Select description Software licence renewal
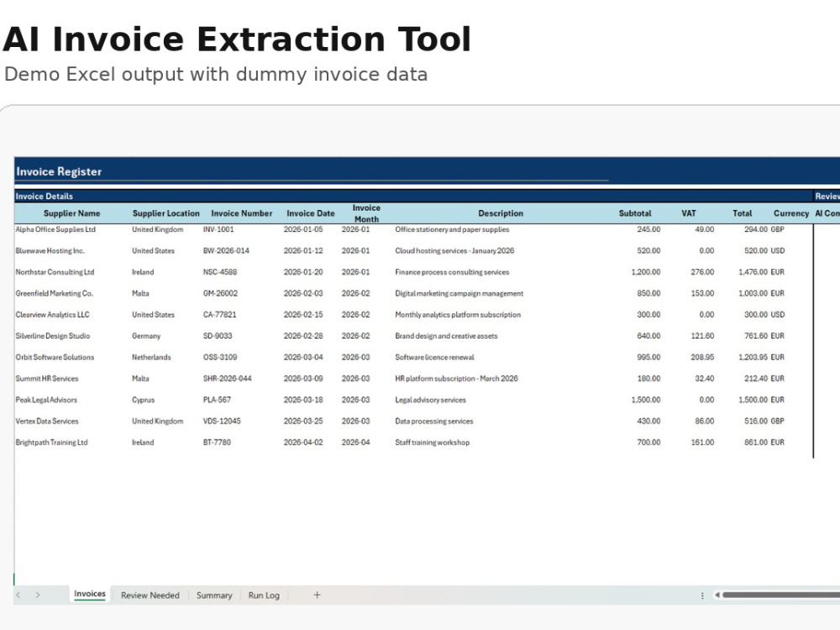The image size is (840, 630). click(434, 357)
